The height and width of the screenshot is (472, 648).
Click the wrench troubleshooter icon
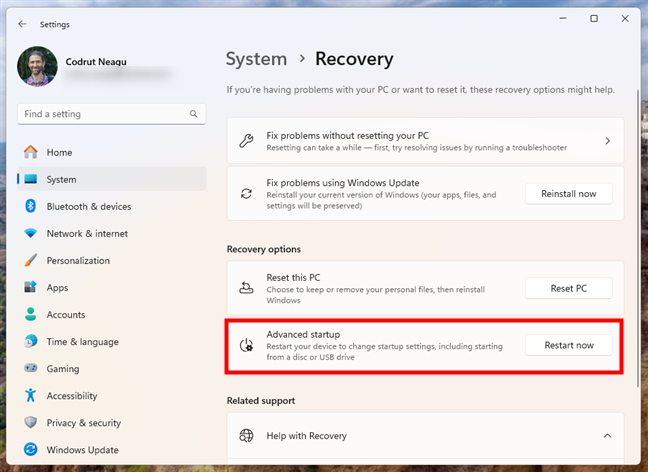coord(246,141)
